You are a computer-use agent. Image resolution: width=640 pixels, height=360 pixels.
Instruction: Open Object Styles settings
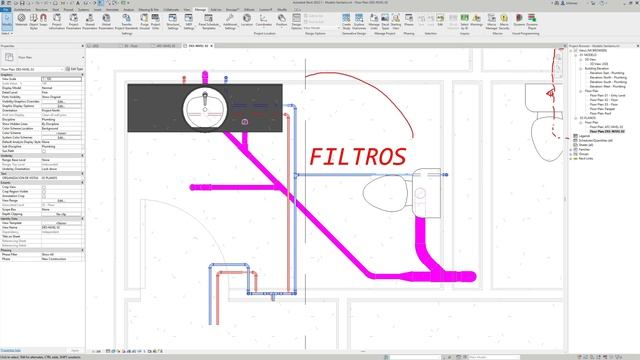tap(34, 21)
